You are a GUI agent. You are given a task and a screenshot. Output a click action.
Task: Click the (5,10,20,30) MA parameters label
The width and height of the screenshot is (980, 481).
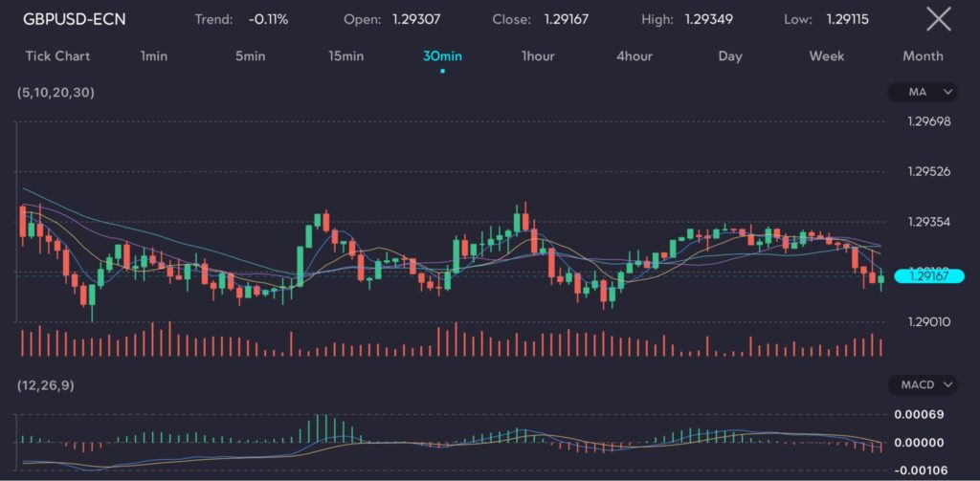pos(56,92)
